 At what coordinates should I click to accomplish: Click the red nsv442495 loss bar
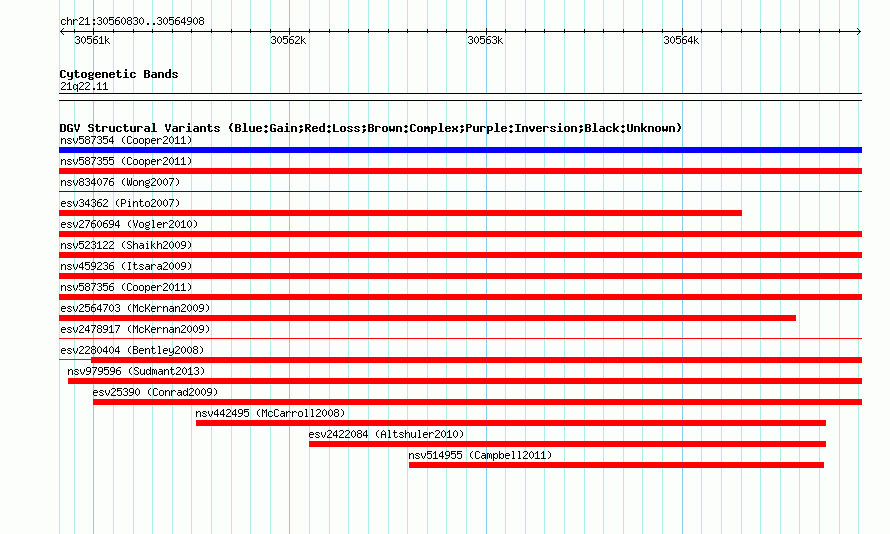511,423
